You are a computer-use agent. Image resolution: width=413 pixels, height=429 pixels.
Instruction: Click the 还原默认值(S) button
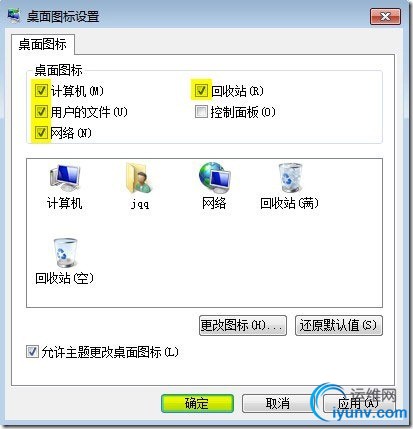tap(339, 325)
